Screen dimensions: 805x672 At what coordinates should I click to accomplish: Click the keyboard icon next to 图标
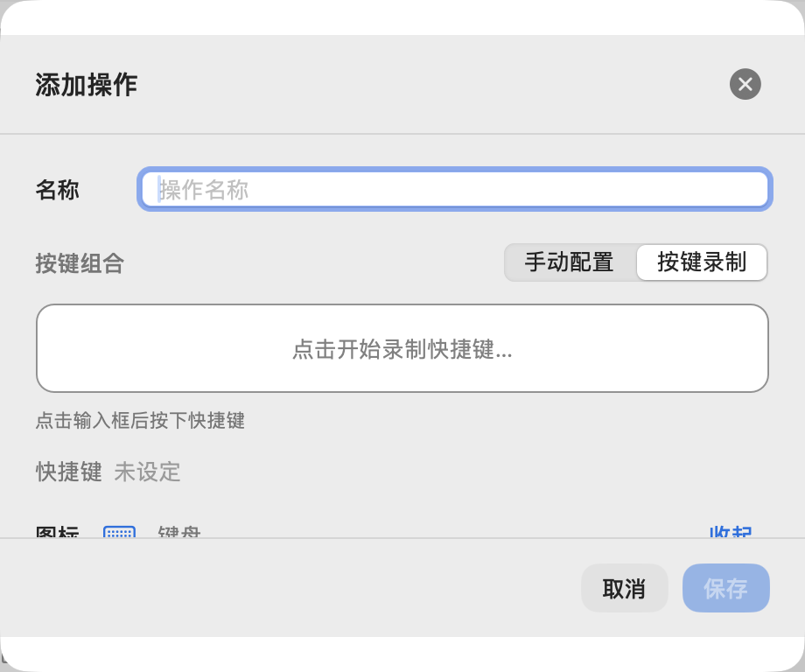pos(119,532)
